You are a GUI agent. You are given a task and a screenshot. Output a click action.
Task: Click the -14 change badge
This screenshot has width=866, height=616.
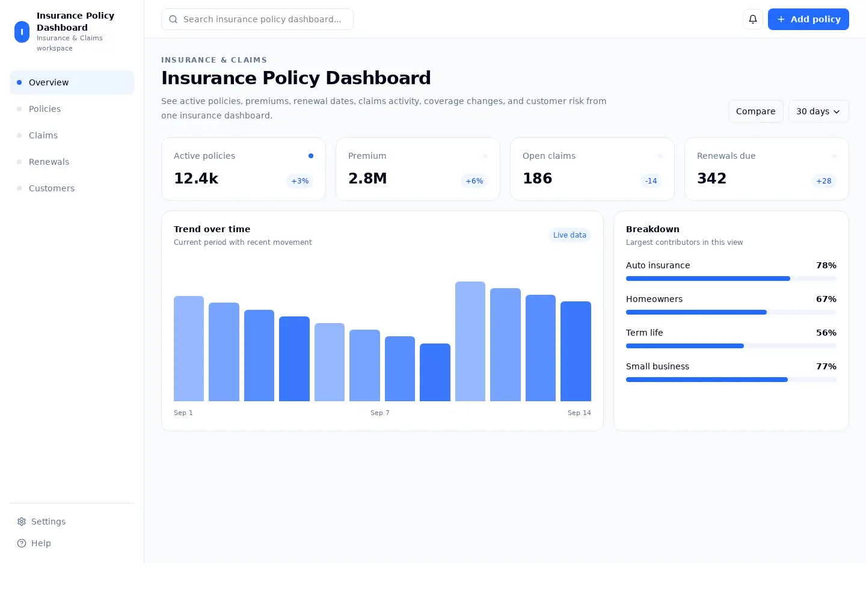pyautogui.click(x=651, y=181)
